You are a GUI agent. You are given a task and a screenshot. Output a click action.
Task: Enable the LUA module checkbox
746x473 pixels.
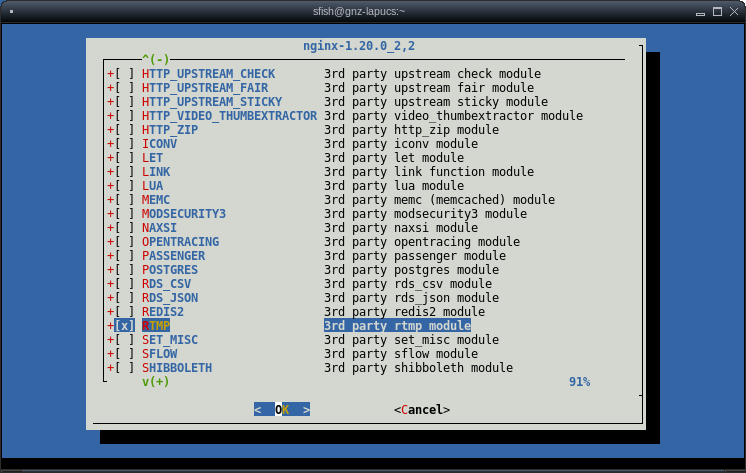coord(124,186)
